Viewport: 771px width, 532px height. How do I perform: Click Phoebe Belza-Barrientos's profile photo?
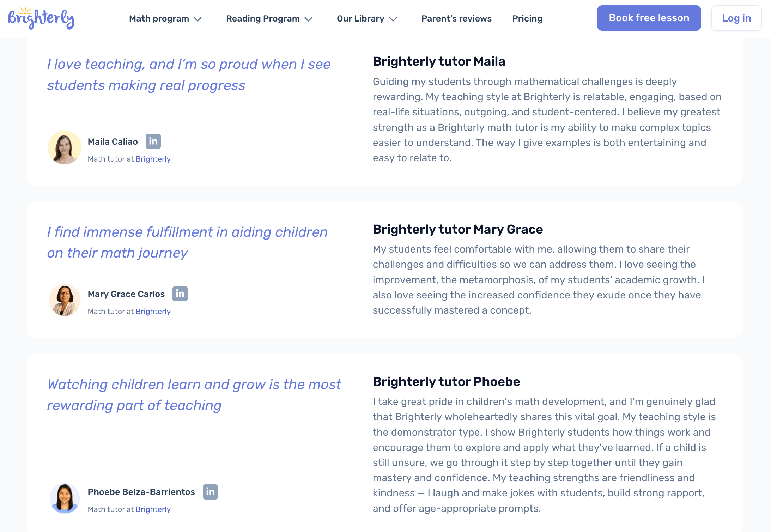pyautogui.click(x=65, y=498)
